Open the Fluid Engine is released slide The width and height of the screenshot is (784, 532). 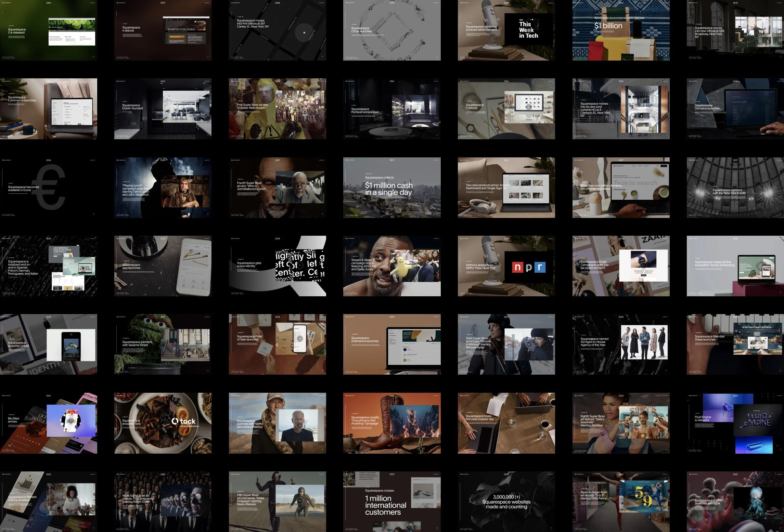tap(735, 423)
